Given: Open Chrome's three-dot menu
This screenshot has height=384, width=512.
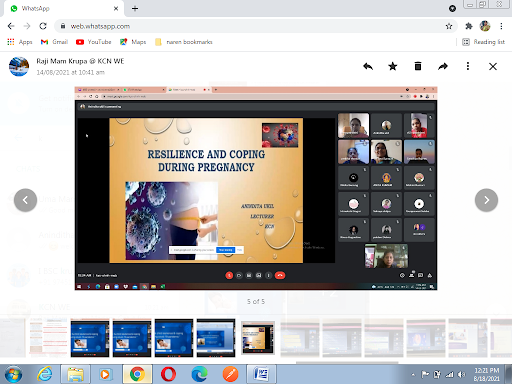Looking at the screenshot, I should 501,26.
